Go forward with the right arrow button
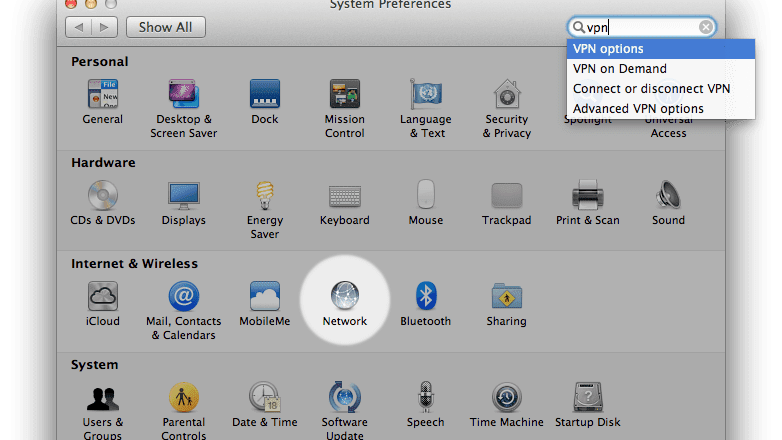This screenshot has height=440, width=782. (x=104, y=27)
